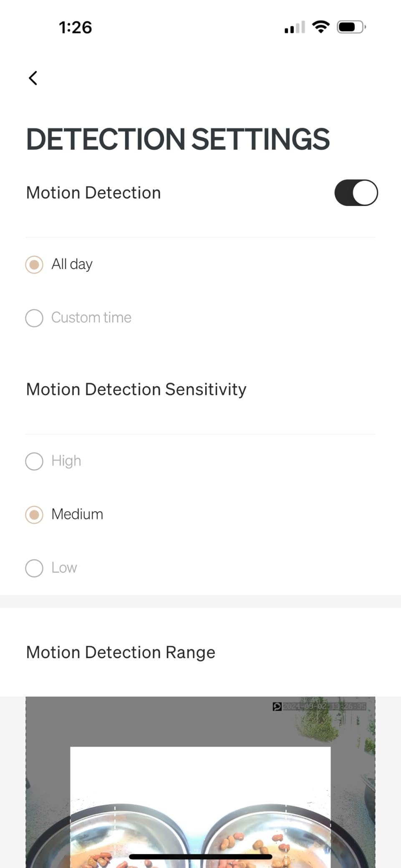Turn off the Motion Detection switch
The image size is (401, 868).
(x=356, y=193)
